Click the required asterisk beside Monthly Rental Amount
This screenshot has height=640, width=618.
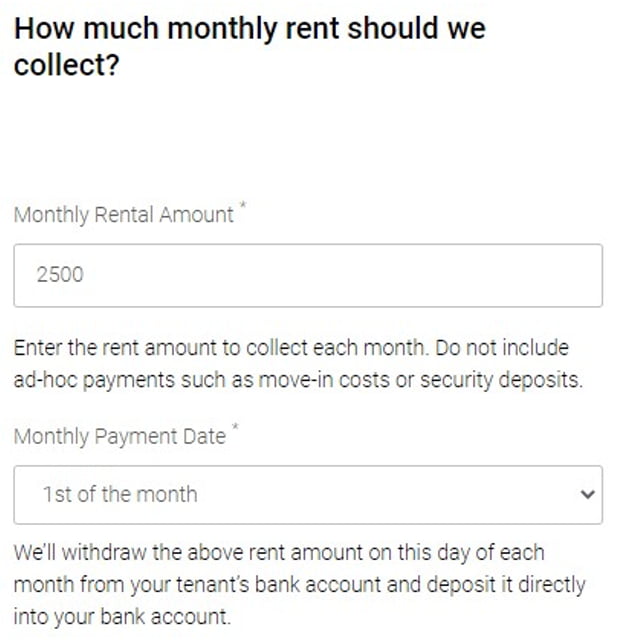point(241,207)
